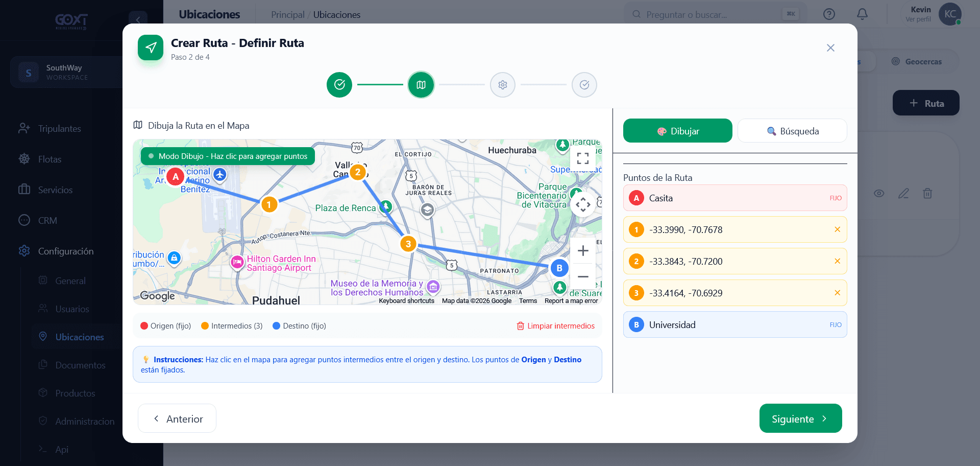This screenshot has height=466, width=980.
Task: Select orange waypoint marker 2 on map
Action: tap(358, 172)
